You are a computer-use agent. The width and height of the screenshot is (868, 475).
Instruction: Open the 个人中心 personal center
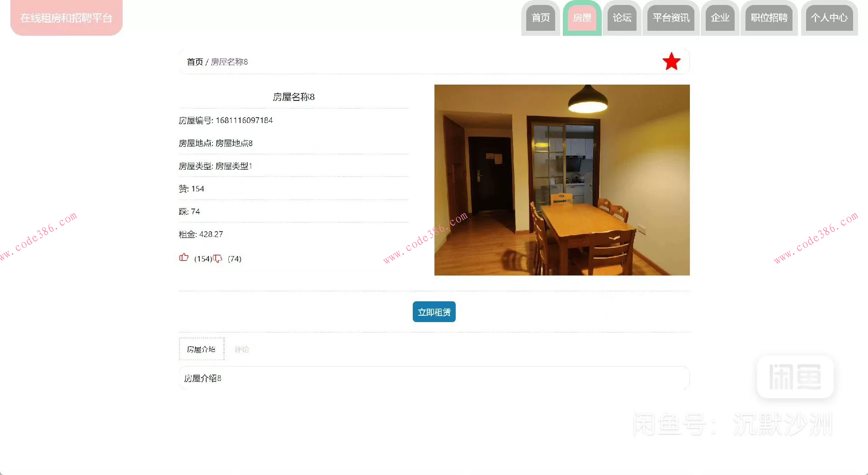tap(829, 18)
